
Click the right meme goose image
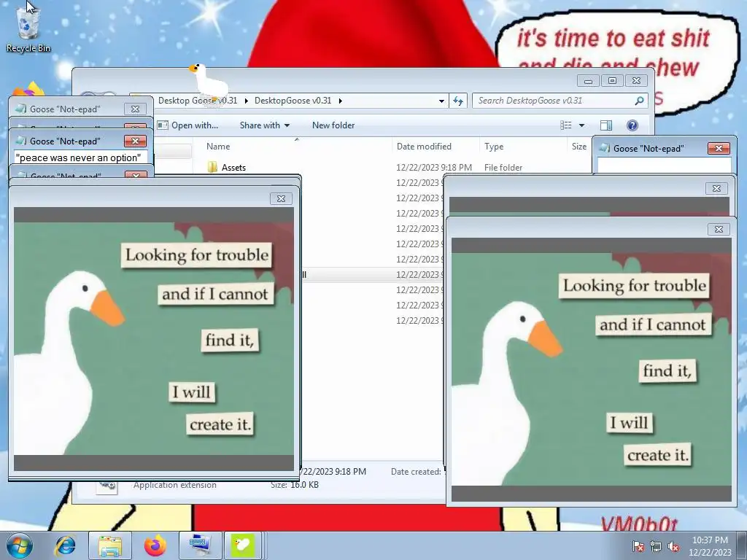coord(591,370)
